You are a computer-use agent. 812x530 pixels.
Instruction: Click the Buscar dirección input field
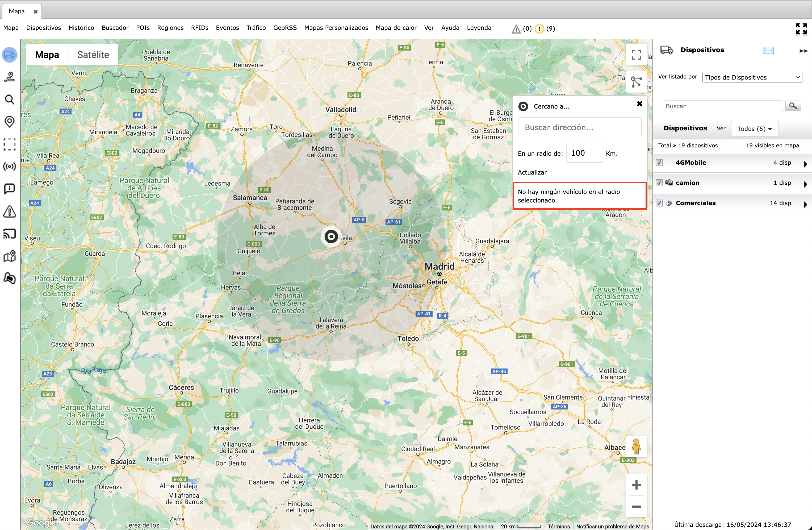click(x=580, y=127)
